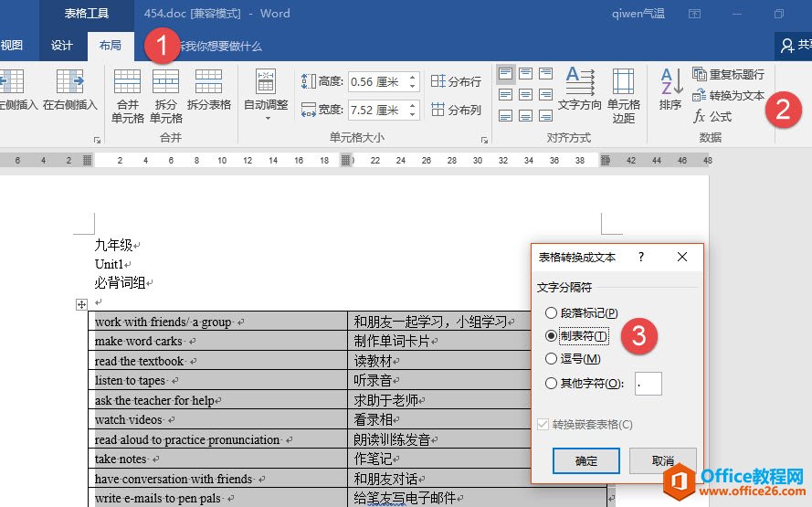Choose the Tabs (制表符) radio button
812x507 pixels.
click(551, 336)
